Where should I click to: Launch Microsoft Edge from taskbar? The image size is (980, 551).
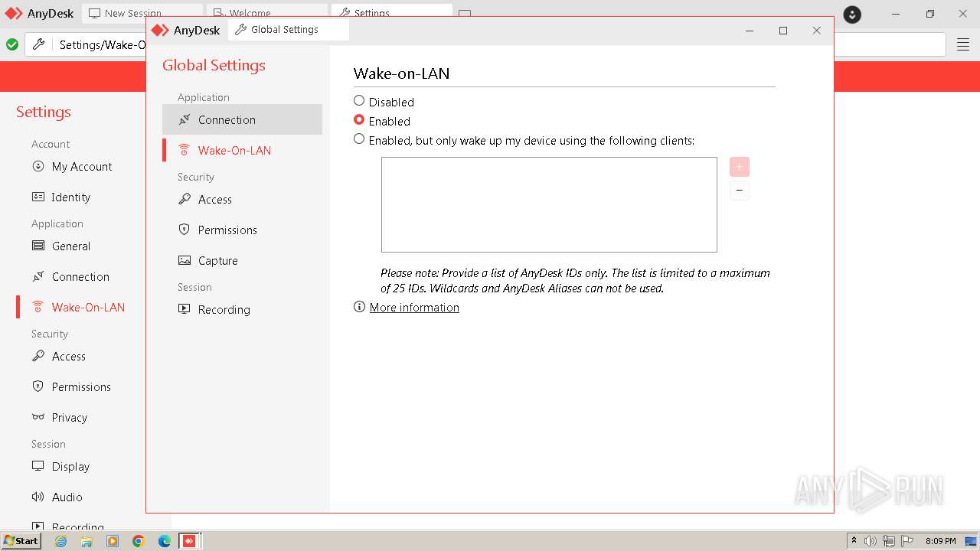(x=165, y=541)
